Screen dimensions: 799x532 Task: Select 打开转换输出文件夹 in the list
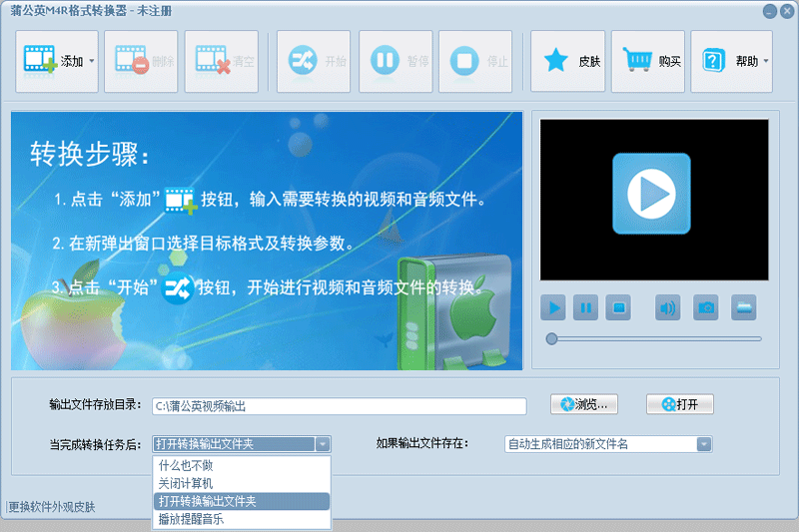click(x=242, y=501)
